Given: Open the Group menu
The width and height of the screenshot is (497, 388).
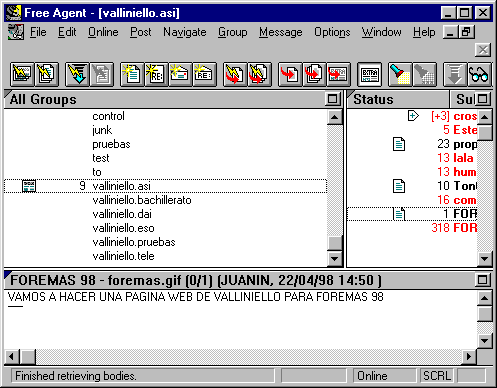Looking at the screenshot, I should [233, 32].
